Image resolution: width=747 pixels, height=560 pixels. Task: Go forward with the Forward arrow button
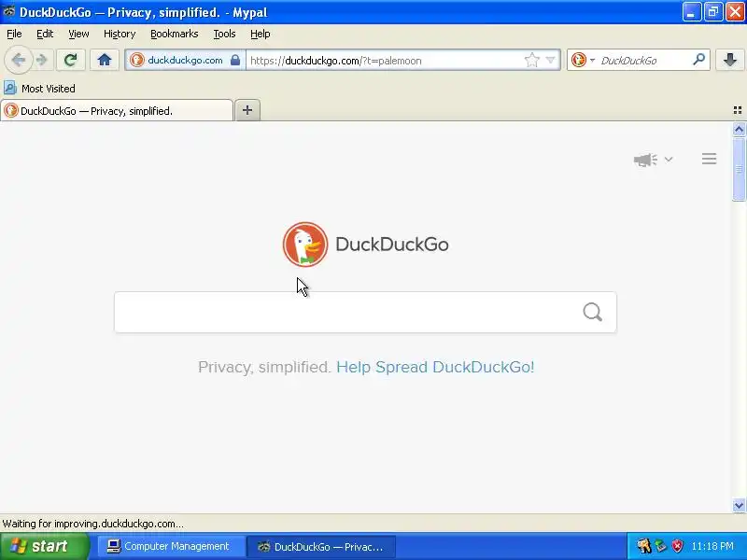[x=42, y=60]
